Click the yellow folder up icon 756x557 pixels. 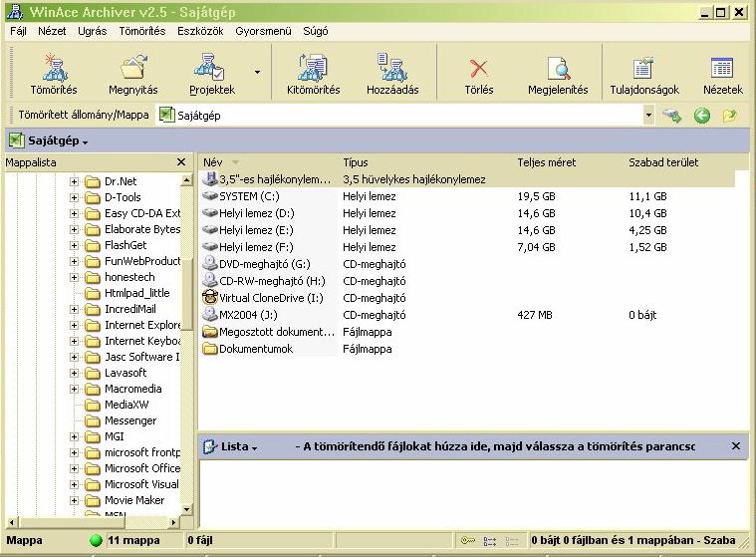pyautogui.click(x=730, y=116)
